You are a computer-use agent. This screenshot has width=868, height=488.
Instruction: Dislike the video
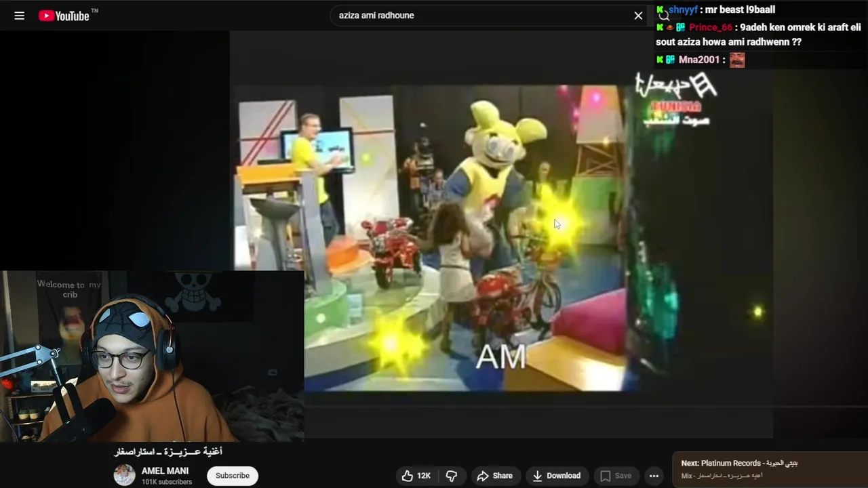452,476
